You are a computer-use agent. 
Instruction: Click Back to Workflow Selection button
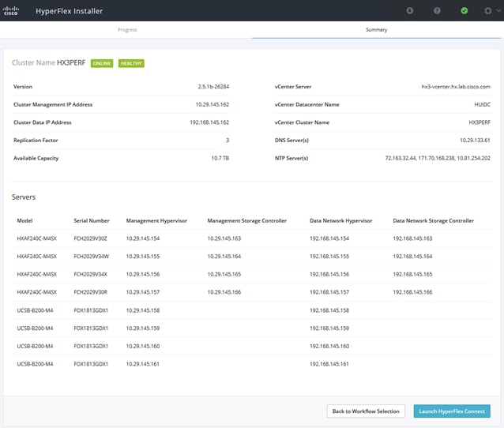[x=366, y=411]
